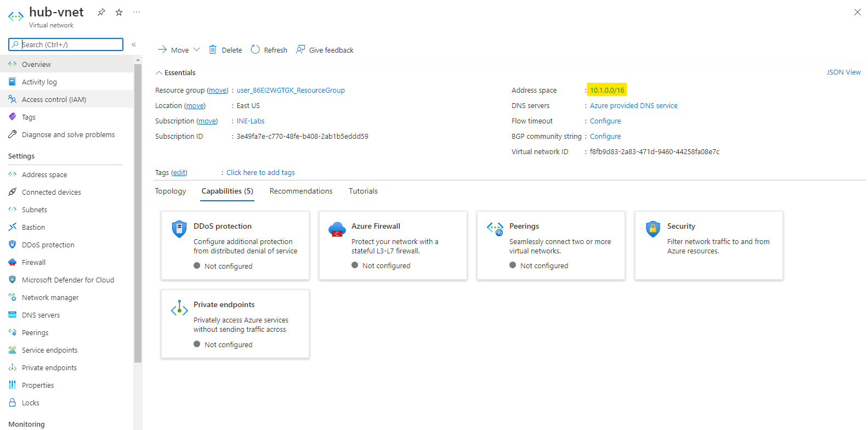868x430 pixels.
Task: Click the Azure Firewall card icon
Action: pos(337,229)
